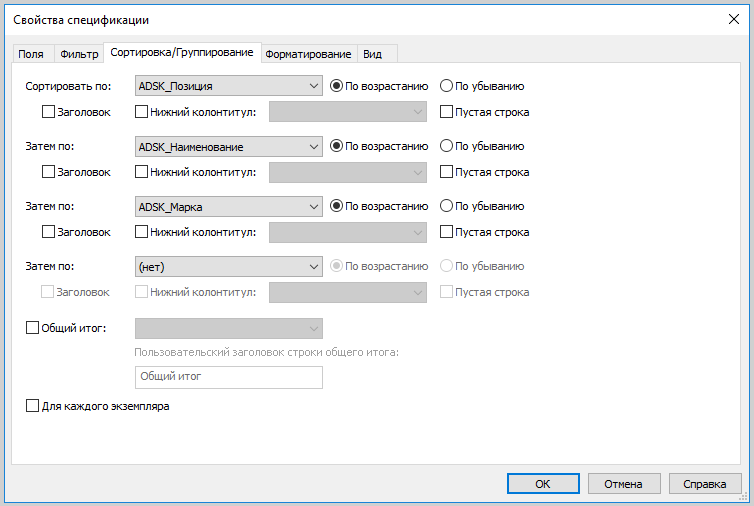Expand the (нет) sort field dropdown

(228, 266)
